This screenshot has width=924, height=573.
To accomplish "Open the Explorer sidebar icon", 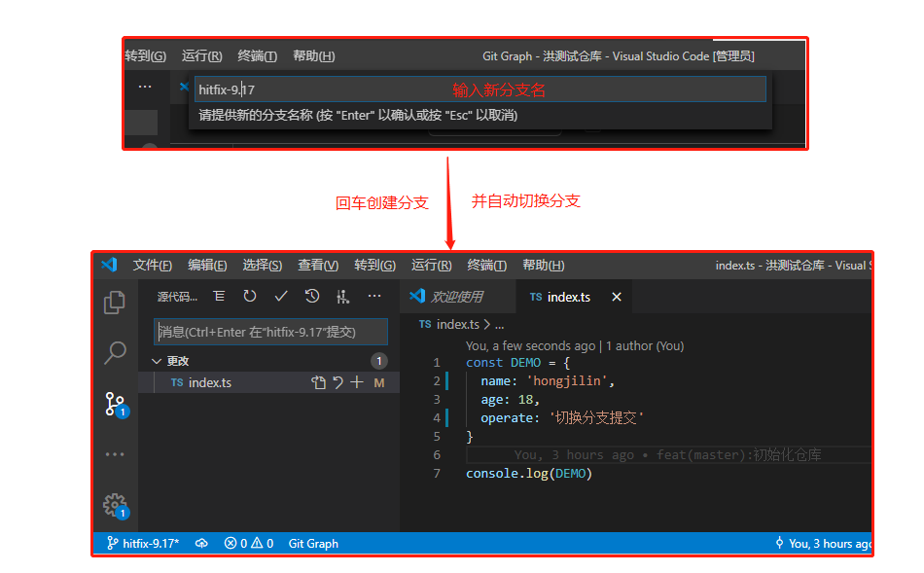I will [115, 303].
